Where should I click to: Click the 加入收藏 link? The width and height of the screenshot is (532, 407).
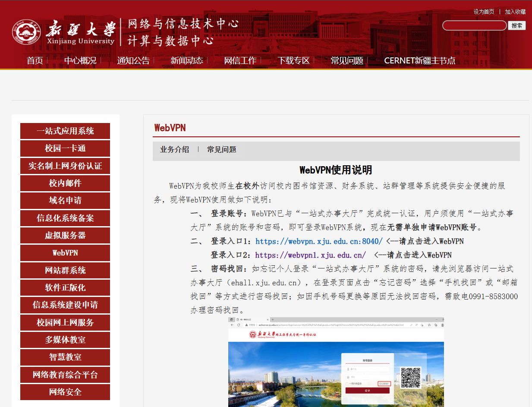point(515,12)
